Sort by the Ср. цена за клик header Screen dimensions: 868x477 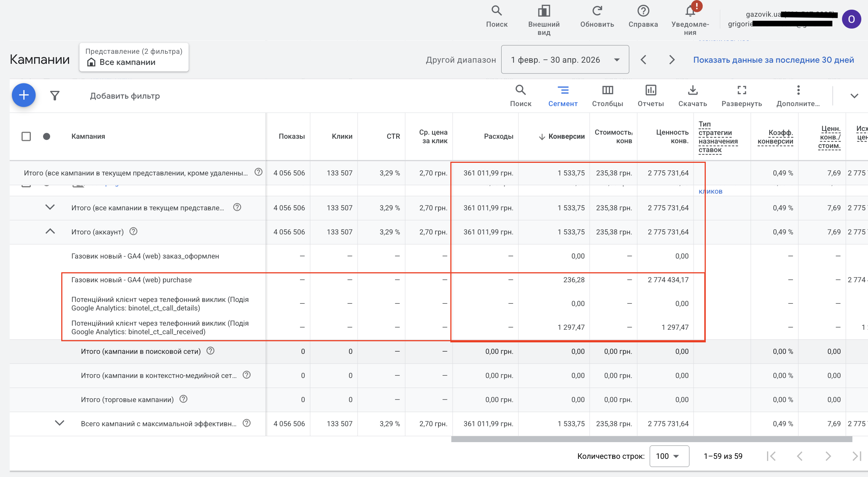[x=433, y=136]
